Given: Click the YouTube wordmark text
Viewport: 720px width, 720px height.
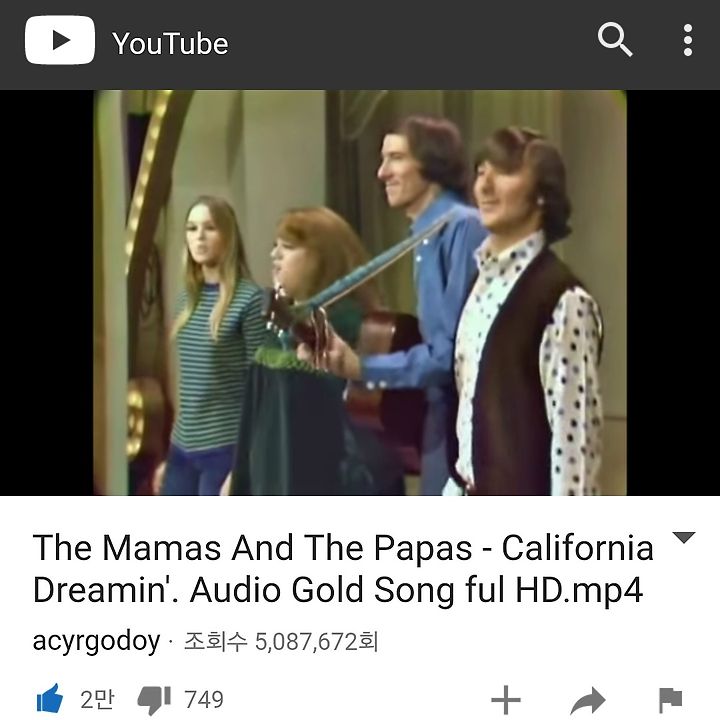Looking at the screenshot, I should 170,44.
